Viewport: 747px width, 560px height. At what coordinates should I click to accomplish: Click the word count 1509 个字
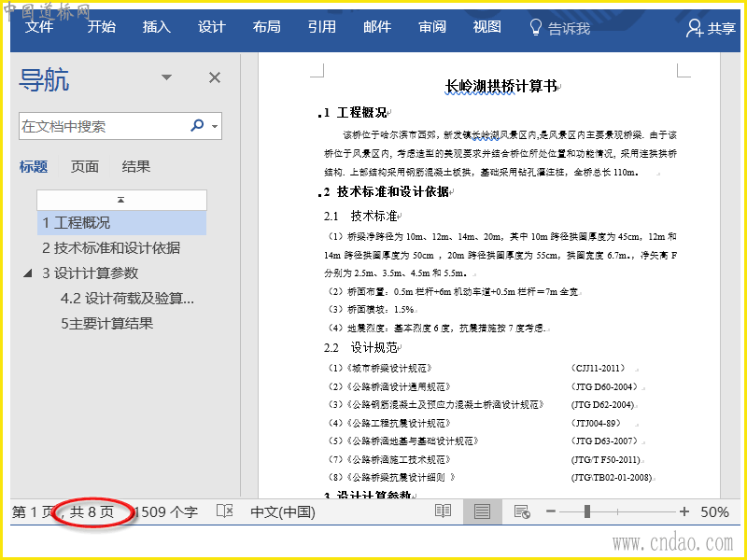(165, 512)
